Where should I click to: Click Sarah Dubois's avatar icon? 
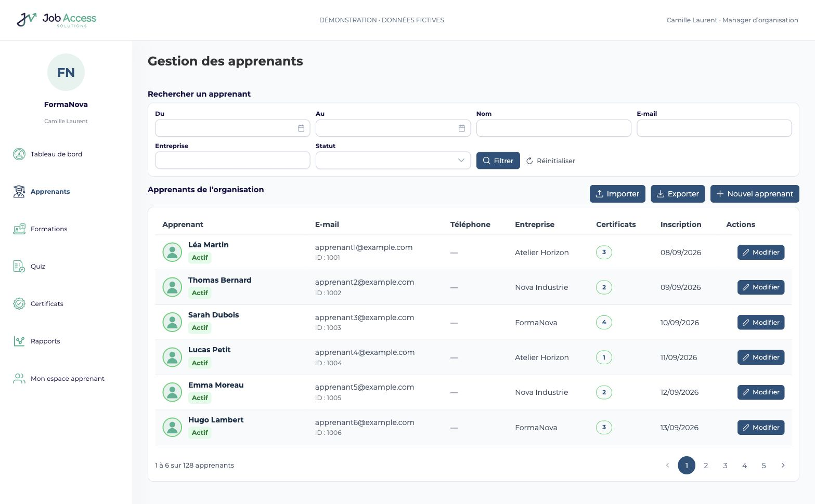(x=172, y=322)
